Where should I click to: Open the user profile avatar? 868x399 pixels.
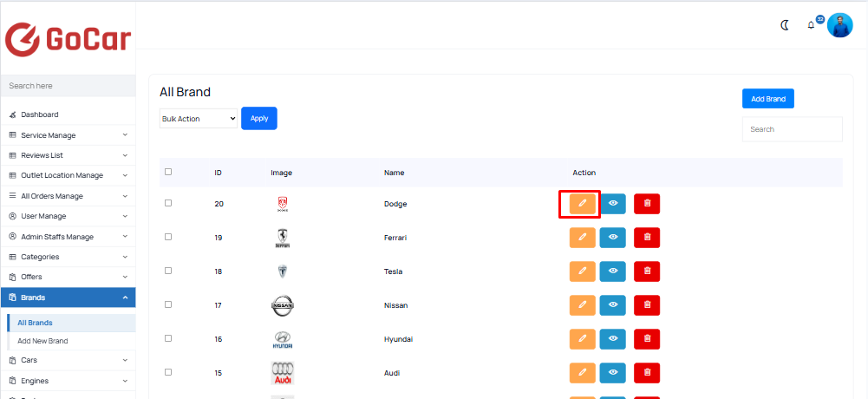tap(839, 25)
